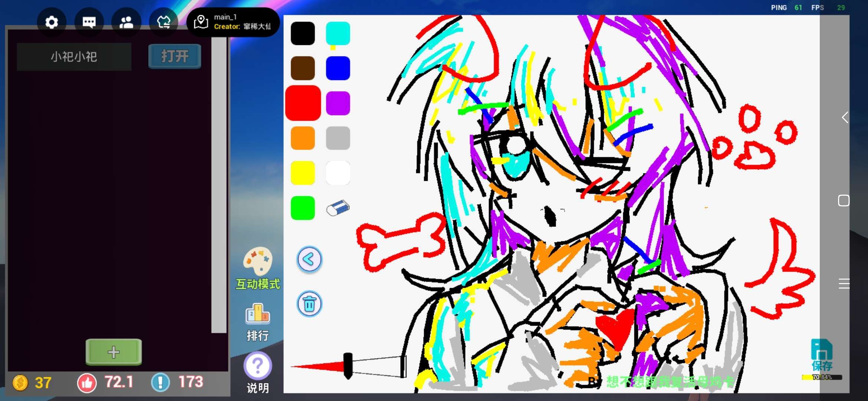
Task: Open the settings gear icon
Action: pyautogui.click(x=52, y=23)
